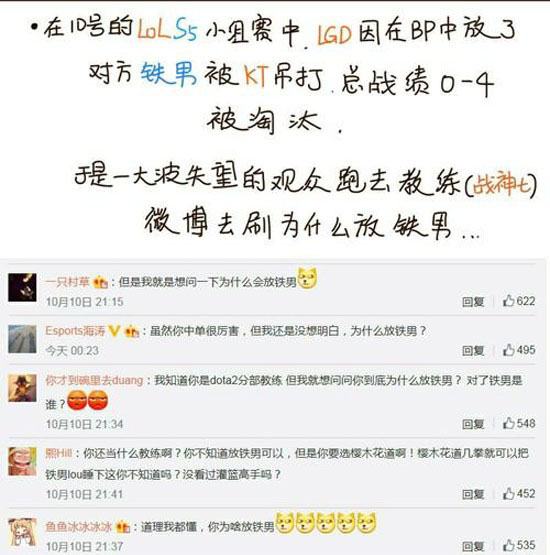The width and height of the screenshot is (550, 555).
Task: Open the 你才到碗里去duang profile link
Action: tap(94, 380)
